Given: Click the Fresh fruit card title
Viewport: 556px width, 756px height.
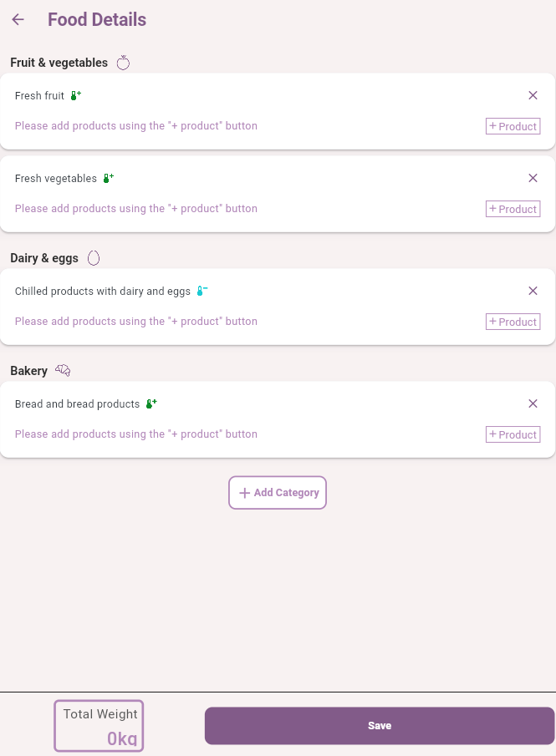Looking at the screenshot, I should click(x=39, y=96).
